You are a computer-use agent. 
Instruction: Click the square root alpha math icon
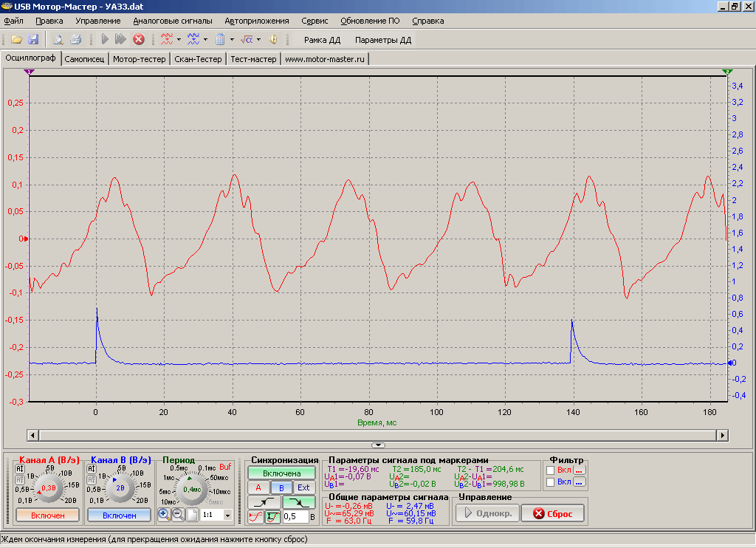247,40
